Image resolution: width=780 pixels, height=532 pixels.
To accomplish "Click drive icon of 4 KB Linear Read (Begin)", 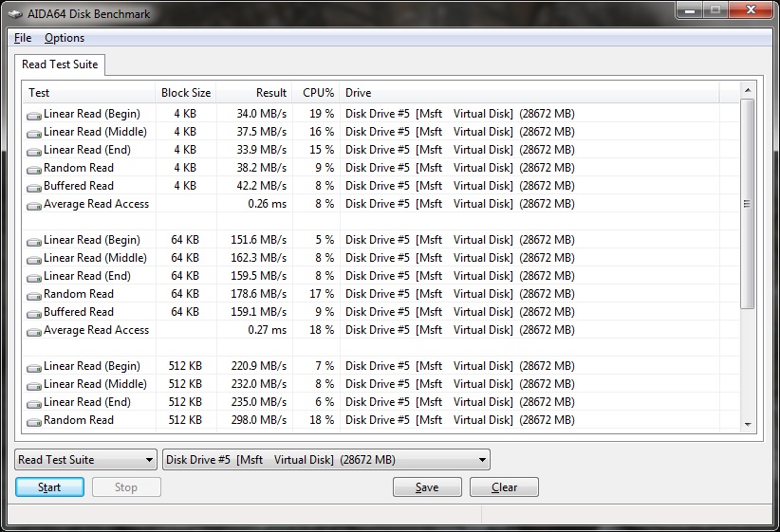I will 34,116.
